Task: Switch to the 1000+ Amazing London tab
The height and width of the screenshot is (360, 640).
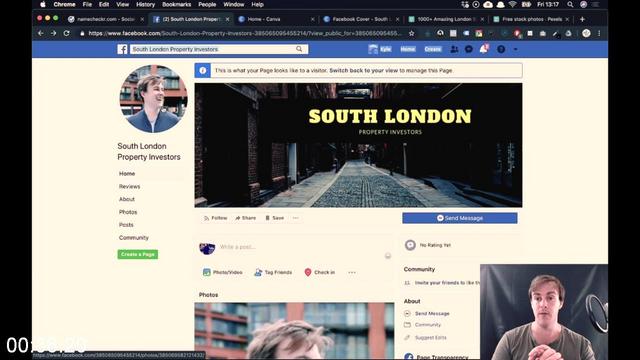Action: pyautogui.click(x=446, y=19)
